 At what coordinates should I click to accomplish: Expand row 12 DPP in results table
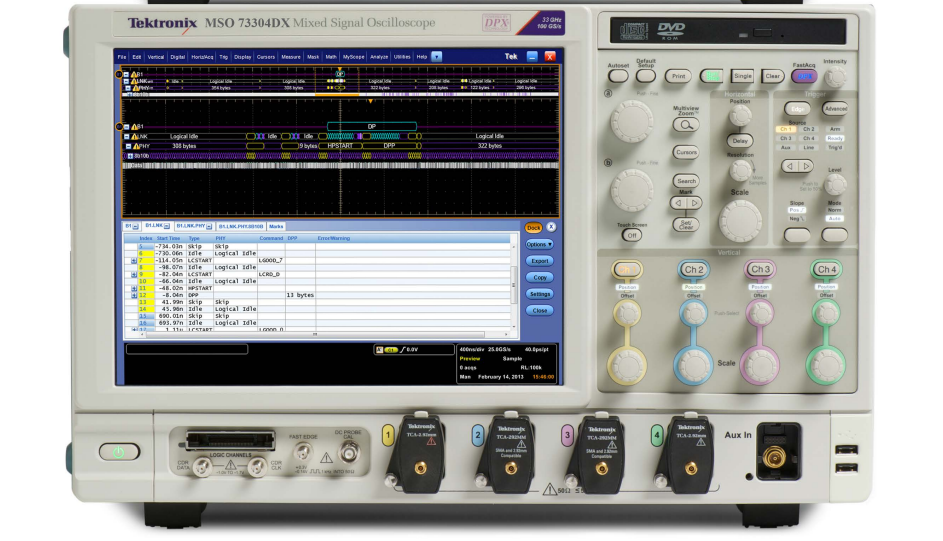coord(134,295)
